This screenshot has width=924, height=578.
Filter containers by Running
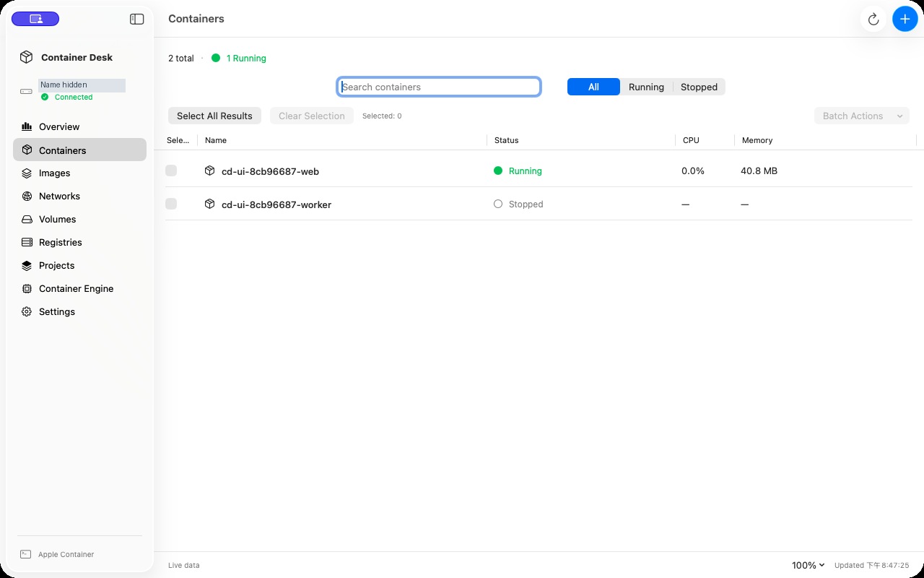click(x=646, y=87)
